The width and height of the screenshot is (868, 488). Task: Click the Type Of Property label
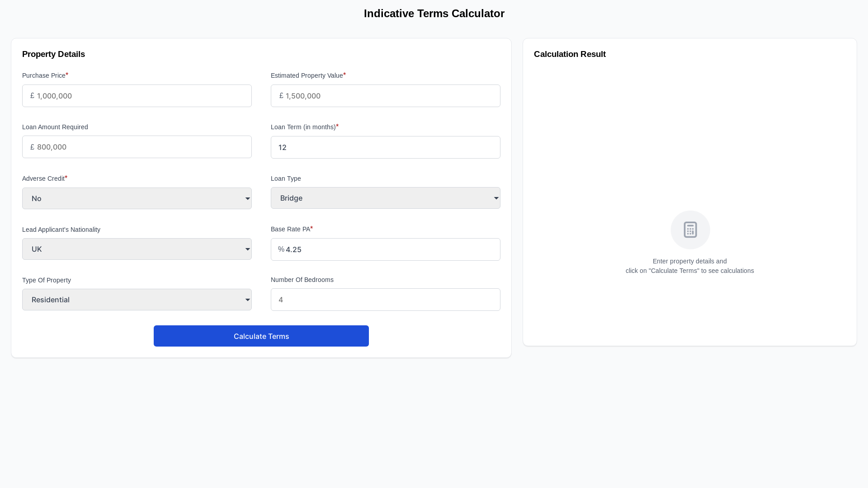(47, 280)
